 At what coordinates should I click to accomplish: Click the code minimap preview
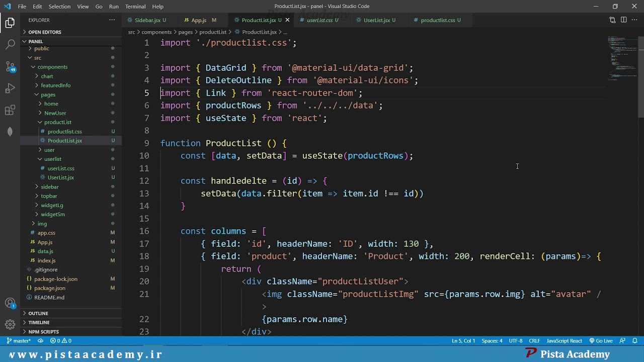(x=622, y=58)
